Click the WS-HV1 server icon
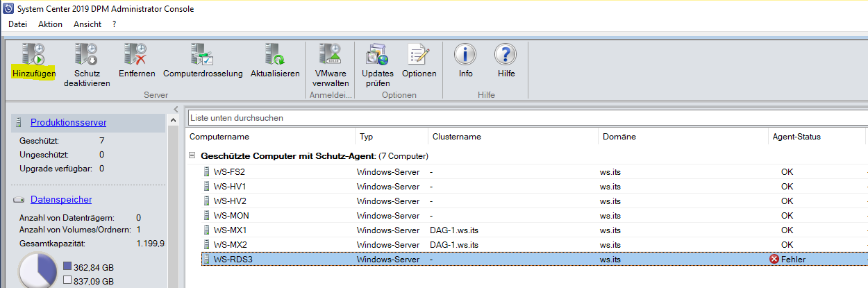The height and width of the screenshot is (288, 868). (x=206, y=186)
